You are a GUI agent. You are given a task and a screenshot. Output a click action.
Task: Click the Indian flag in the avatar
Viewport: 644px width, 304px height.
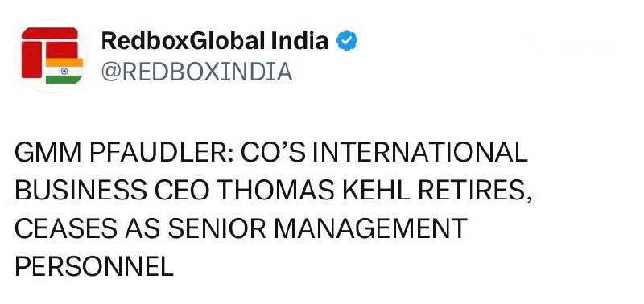pyautogui.click(x=64, y=71)
